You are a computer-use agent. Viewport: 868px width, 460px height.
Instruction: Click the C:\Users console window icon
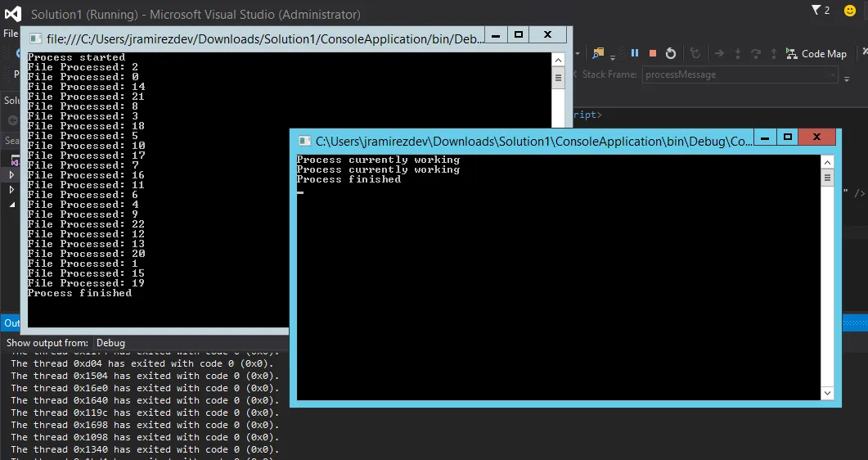click(304, 141)
